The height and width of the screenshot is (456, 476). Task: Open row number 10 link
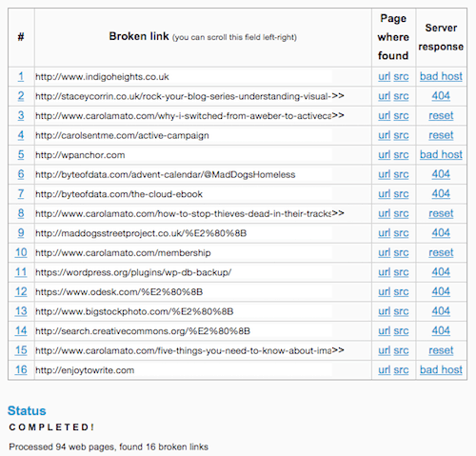click(21, 252)
